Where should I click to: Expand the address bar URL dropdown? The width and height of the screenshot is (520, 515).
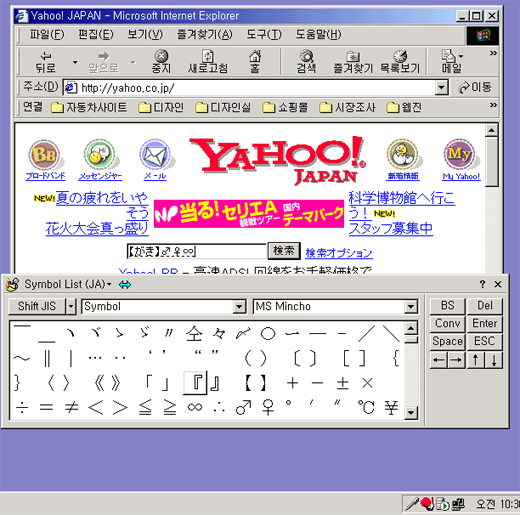point(441,88)
